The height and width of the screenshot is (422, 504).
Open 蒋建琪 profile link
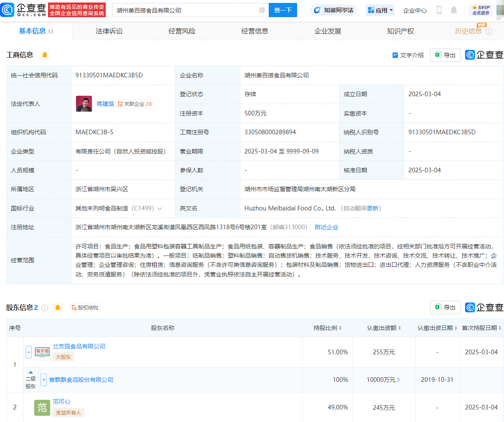click(105, 104)
